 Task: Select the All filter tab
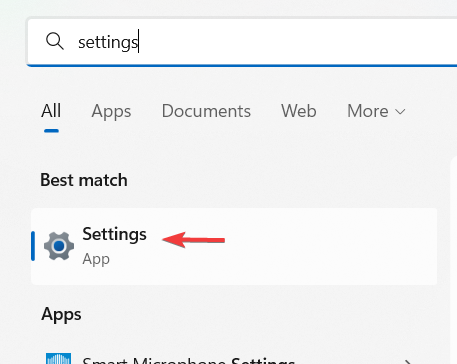51,111
